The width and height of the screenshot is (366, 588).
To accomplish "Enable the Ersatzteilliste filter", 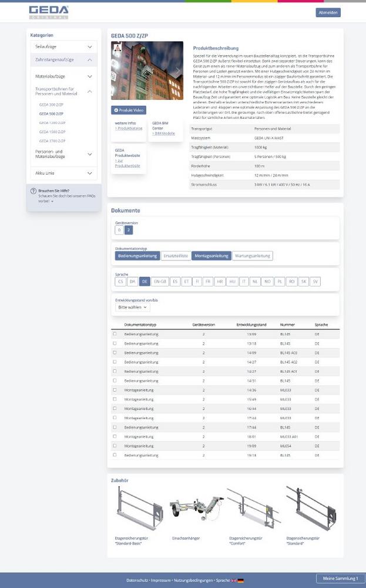I will point(176,256).
